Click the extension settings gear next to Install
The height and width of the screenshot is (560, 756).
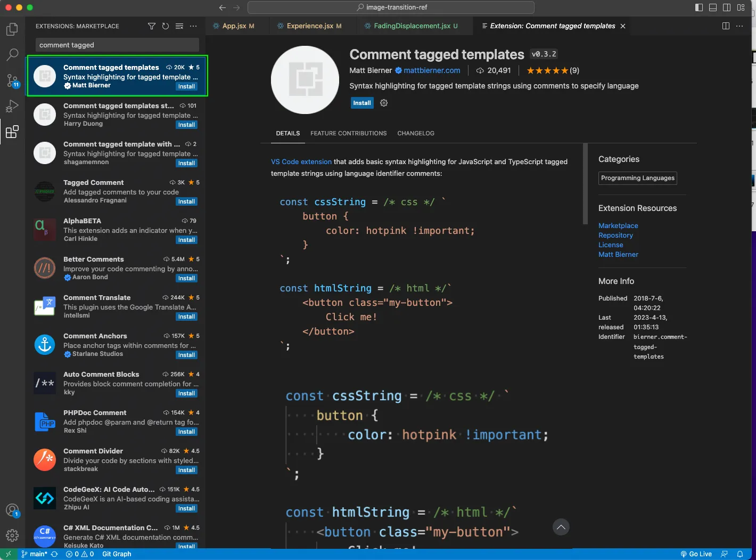[384, 103]
